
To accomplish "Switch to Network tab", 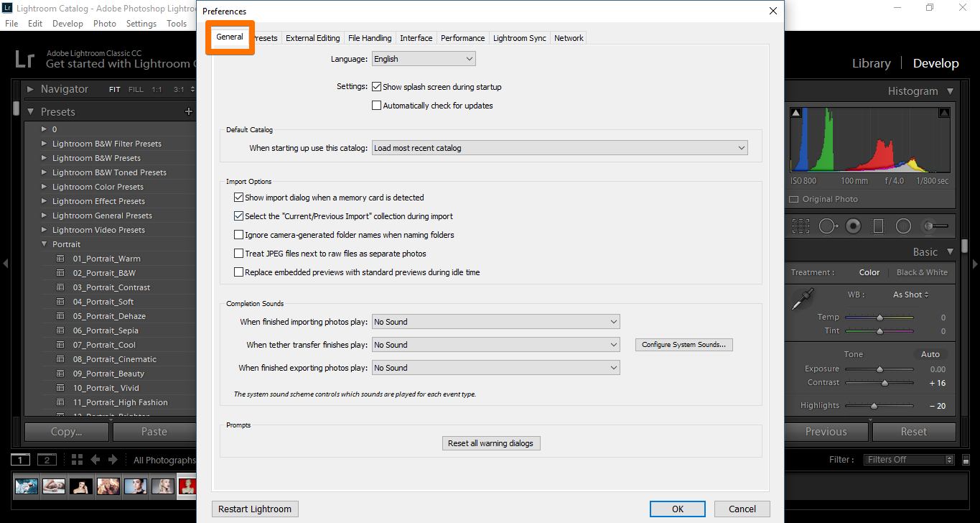I will pyautogui.click(x=569, y=38).
